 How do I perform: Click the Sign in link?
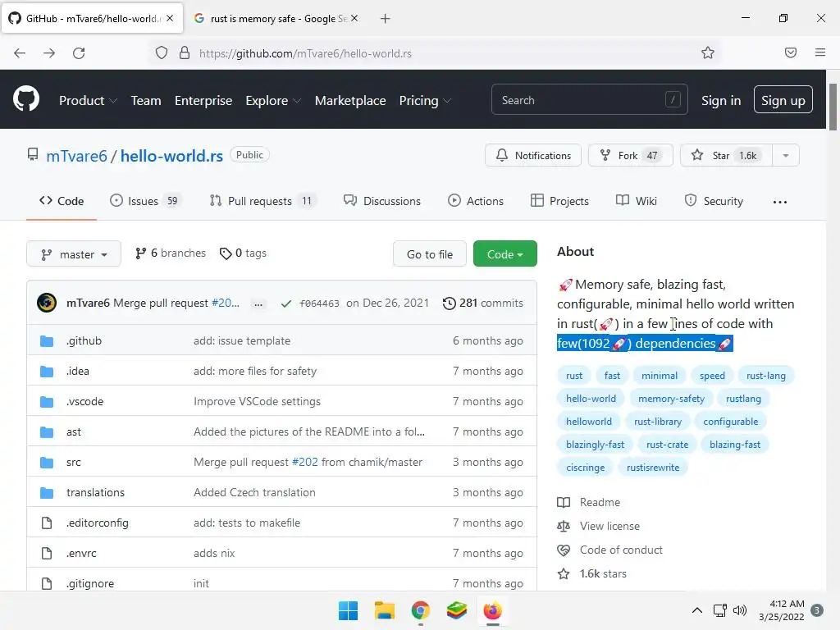[720, 100]
